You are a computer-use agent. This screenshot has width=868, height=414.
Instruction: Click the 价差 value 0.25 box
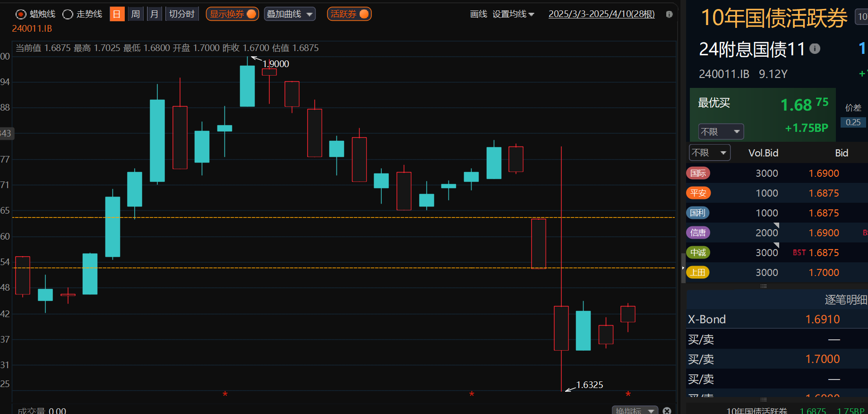pyautogui.click(x=853, y=122)
